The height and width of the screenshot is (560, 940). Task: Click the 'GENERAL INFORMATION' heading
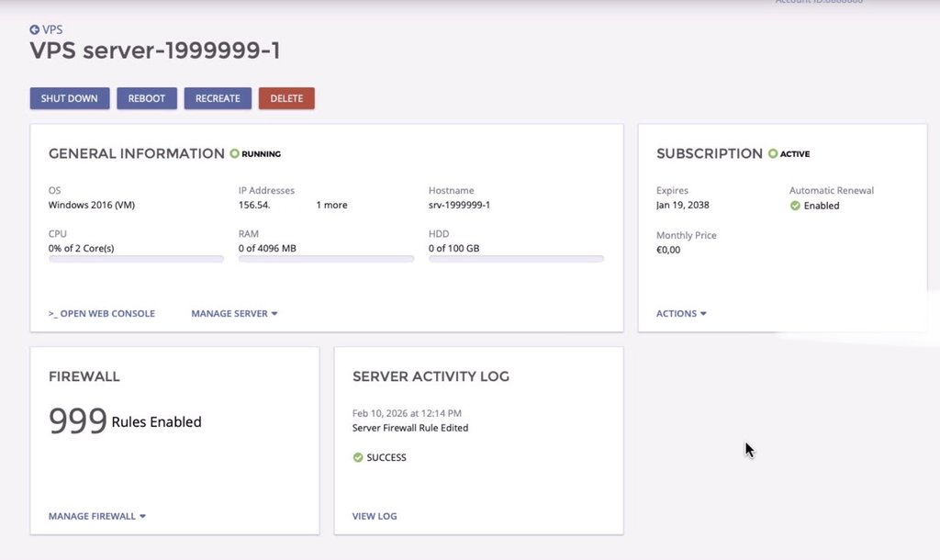pyautogui.click(x=137, y=153)
